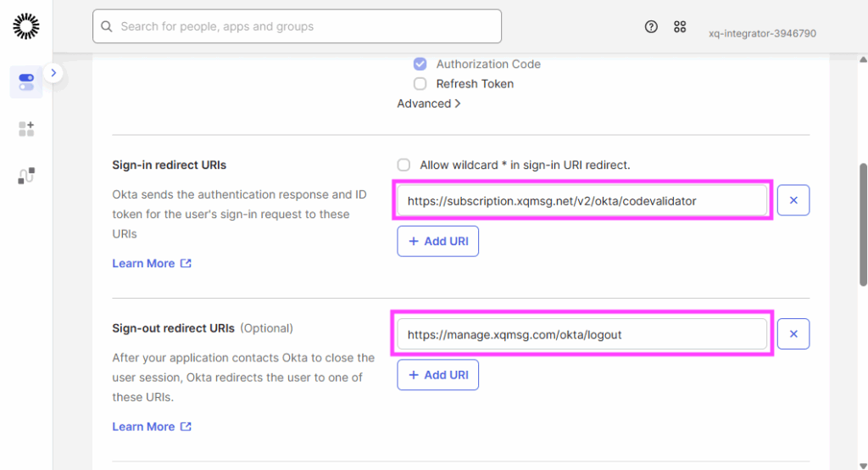The height and width of the screenshot is (470, 868).
Task: Toggle the Authorization Code checkbox
Action: pos(420,64)
